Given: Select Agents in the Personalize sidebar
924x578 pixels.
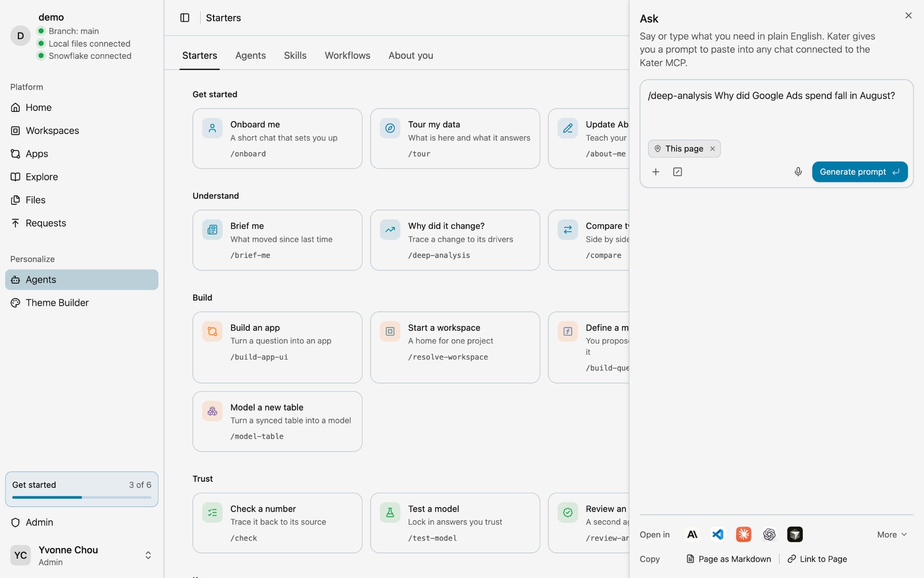Looking at the screenshot, I should pos(82,279).
